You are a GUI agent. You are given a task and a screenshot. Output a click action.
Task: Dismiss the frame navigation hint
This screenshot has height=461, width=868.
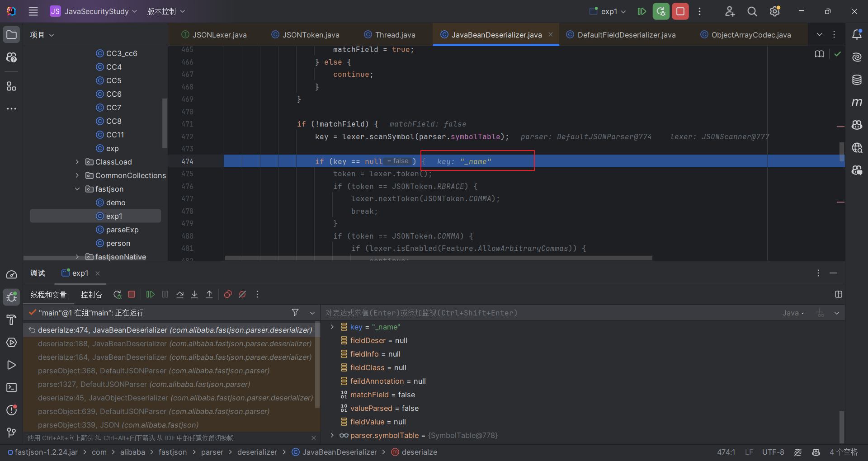(314, 438)
